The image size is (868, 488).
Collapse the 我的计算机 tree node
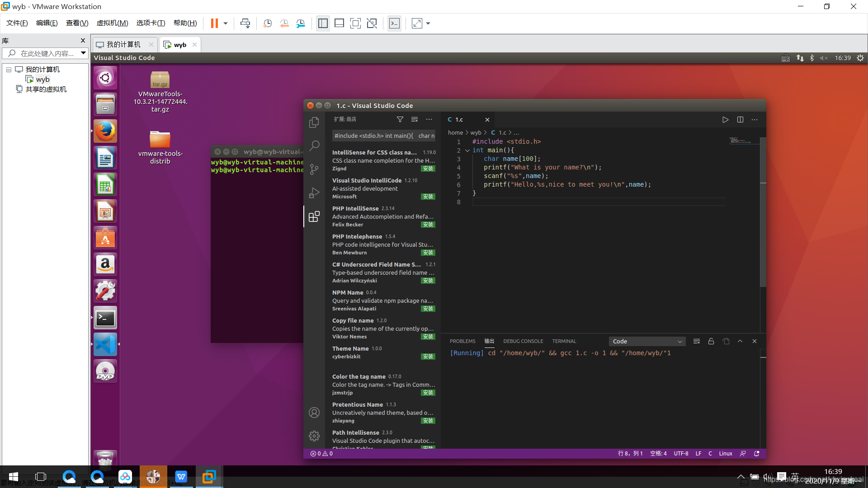coord(9,70)
